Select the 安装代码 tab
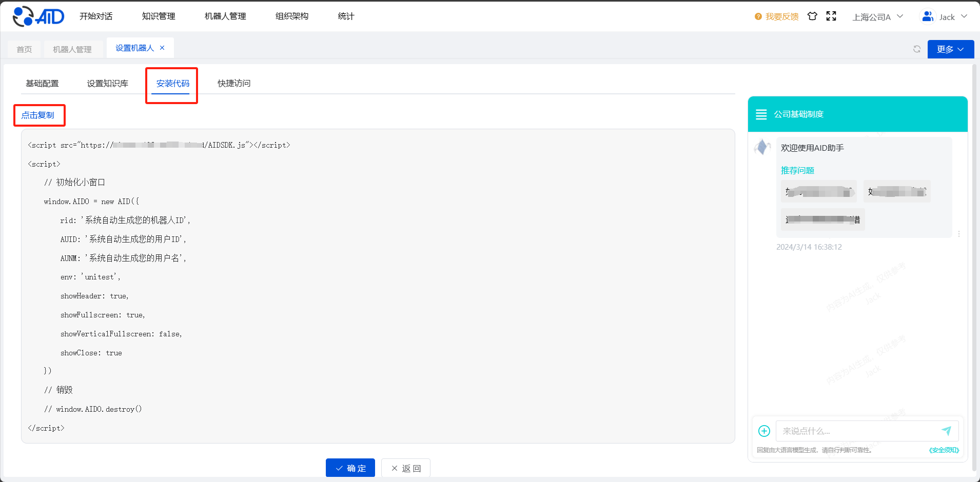The image size is (980, 482). coord(173,84)
